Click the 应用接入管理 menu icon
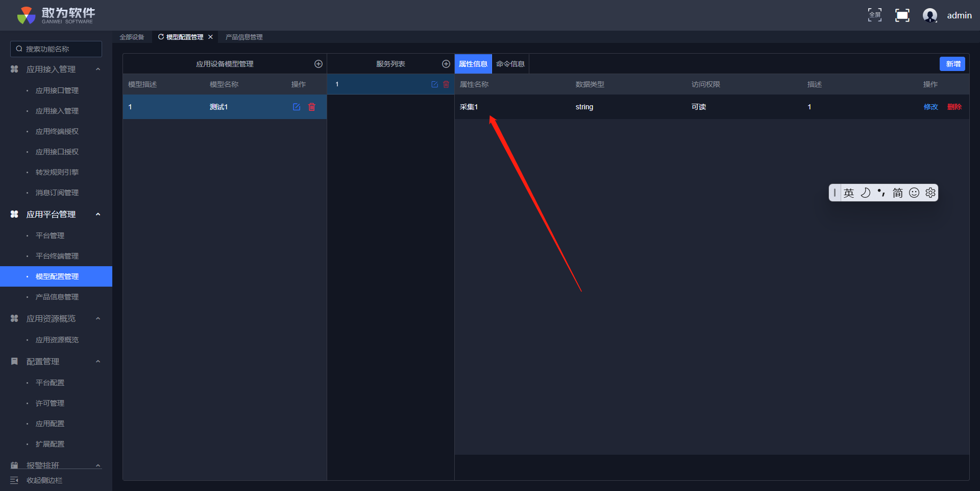The height and width of the screenshot is (491, 980). coord(14,69)
